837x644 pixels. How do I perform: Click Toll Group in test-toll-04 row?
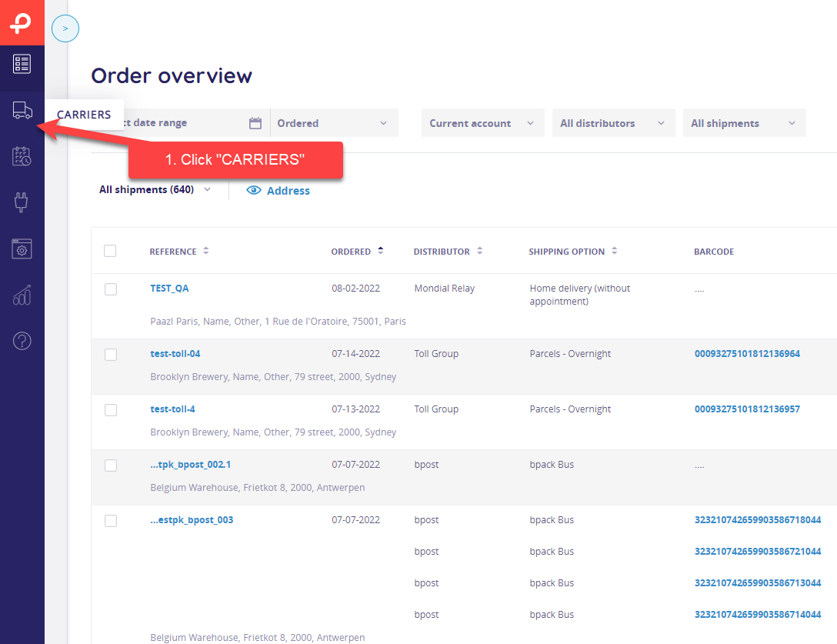[436, 353]
